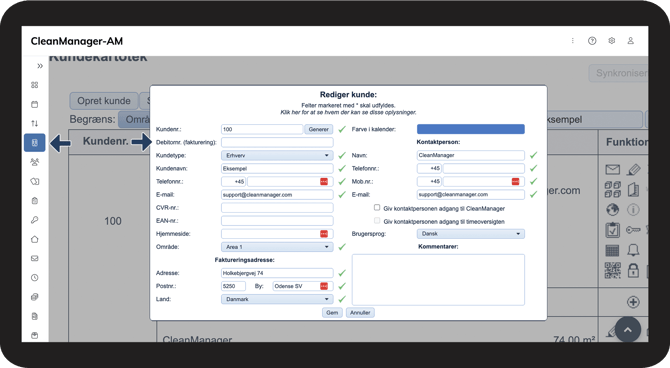The image size is (670, 368).
Task: Click the Annuller button
Action: (x=360, y=312)
